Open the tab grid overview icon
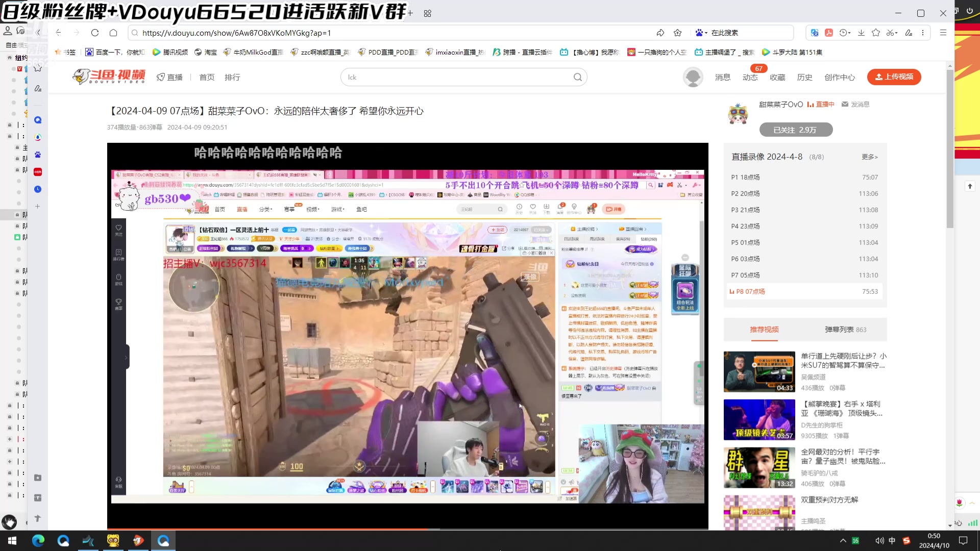Viewport: 980px width, 551px height. [x=428, y=13]
